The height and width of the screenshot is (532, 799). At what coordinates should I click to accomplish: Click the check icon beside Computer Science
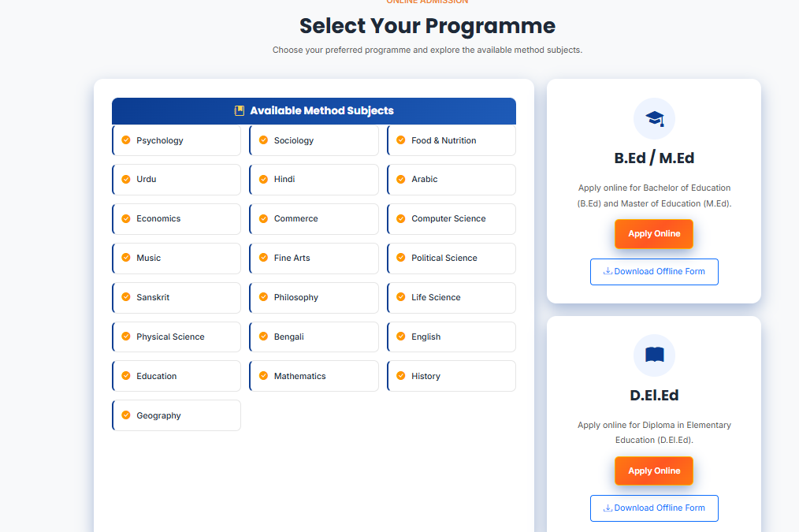(x=401, y=218)
